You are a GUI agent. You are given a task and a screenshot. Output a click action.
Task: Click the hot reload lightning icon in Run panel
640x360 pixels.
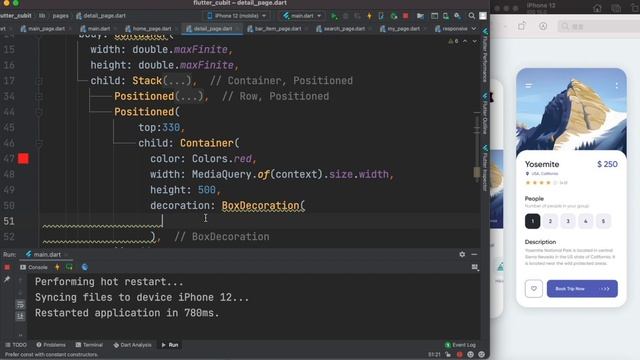57,267
